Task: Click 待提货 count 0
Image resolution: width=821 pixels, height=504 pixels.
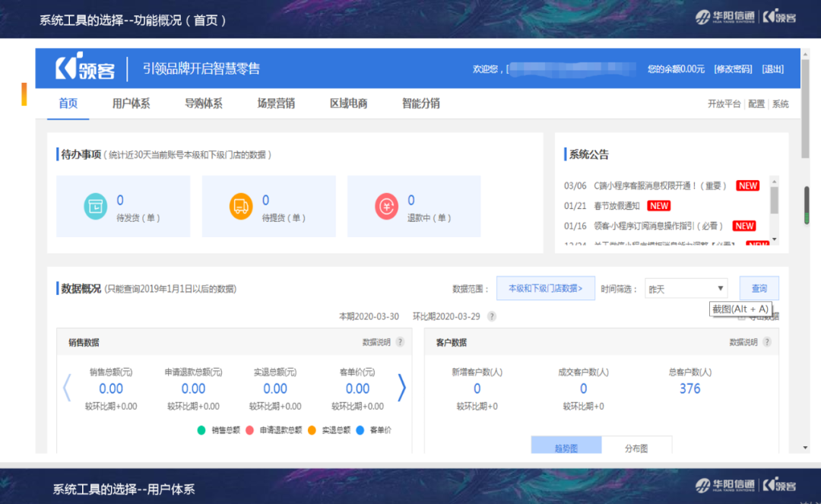Action: 265,200
